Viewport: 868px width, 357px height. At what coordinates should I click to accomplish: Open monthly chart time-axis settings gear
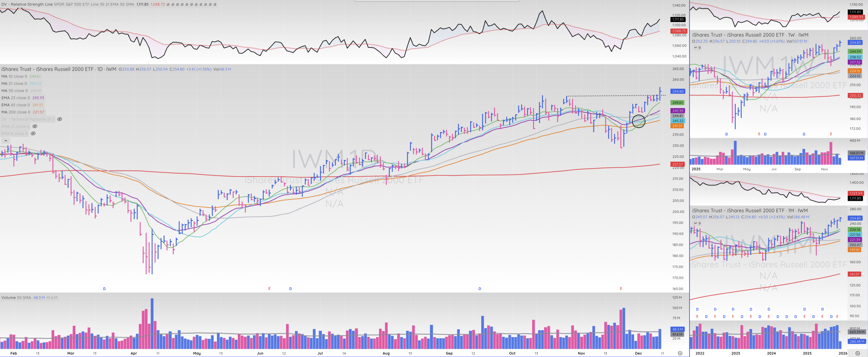(x=857, y=353)
